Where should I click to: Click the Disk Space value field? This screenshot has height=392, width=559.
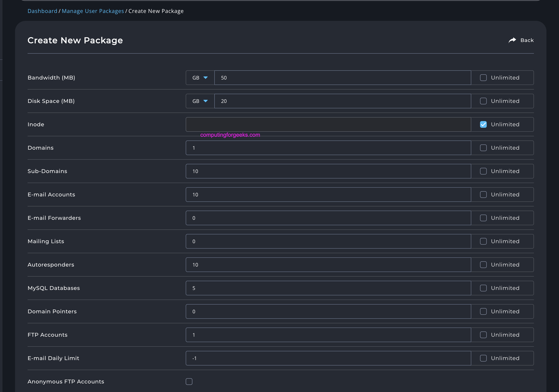pyautogui.click(x=342, y=101)
